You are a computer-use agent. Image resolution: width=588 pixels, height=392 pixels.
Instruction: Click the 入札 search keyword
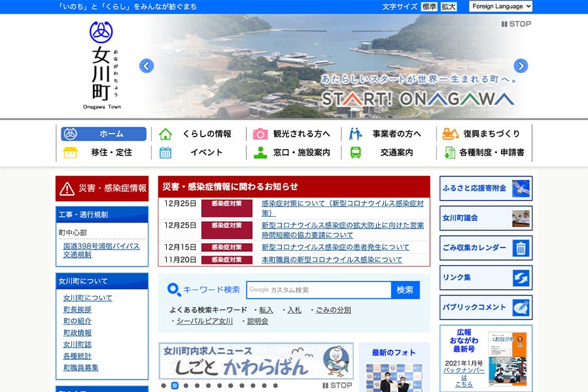[294, 310]
